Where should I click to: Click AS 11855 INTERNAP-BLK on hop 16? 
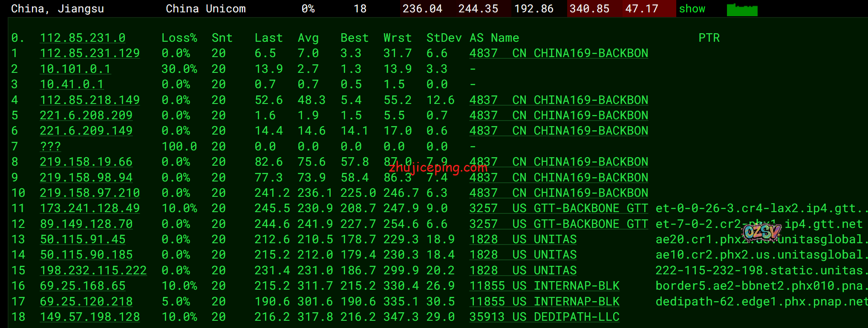(x=544, y=286)
